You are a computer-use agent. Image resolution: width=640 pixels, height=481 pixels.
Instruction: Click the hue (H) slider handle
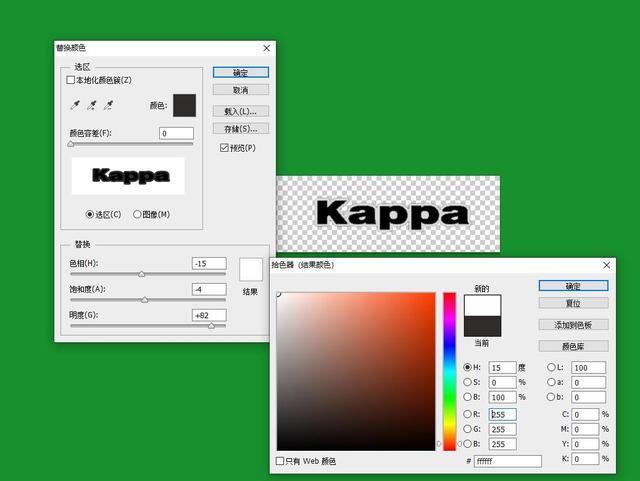[142, 274]
